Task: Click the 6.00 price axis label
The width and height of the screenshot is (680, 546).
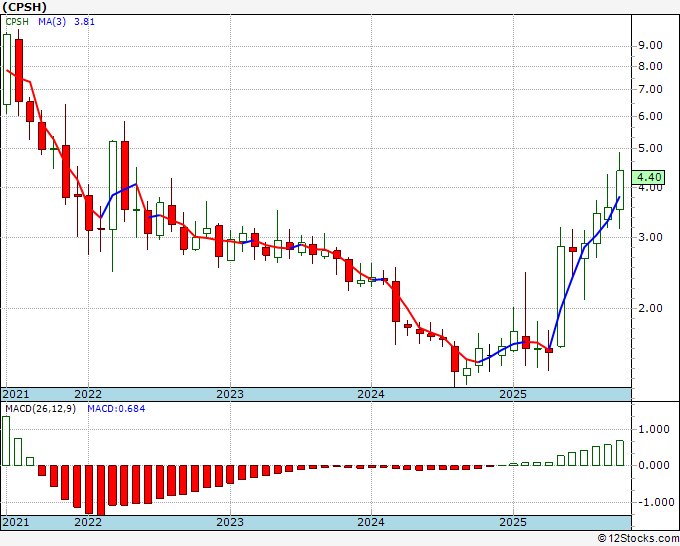Action: [x=650, y=116]
